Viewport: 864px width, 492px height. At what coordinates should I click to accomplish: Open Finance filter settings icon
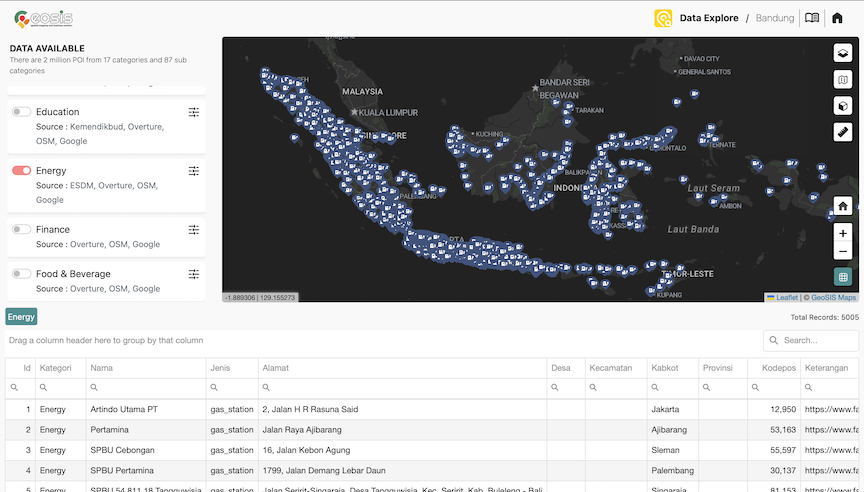coord(193,230)
